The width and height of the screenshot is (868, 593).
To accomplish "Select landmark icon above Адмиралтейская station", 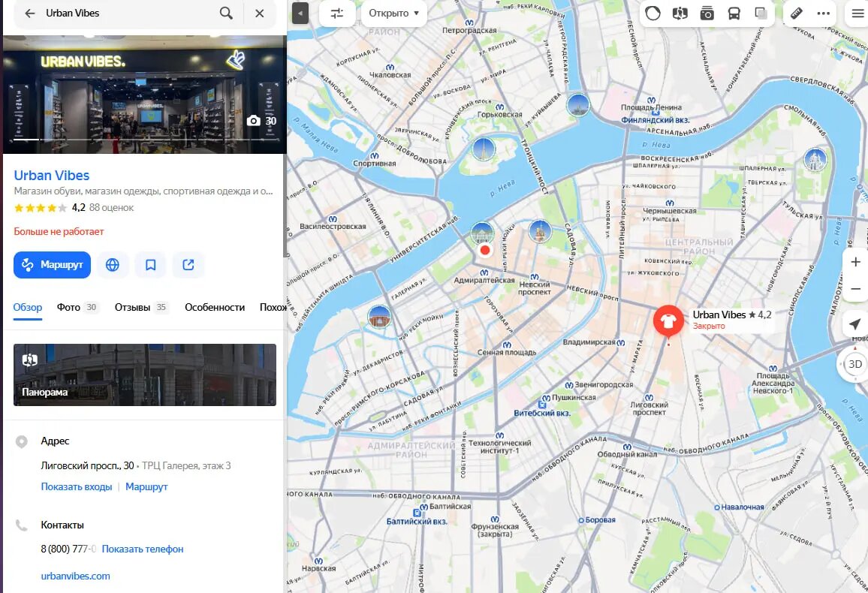I will click(x=482, y=233).
